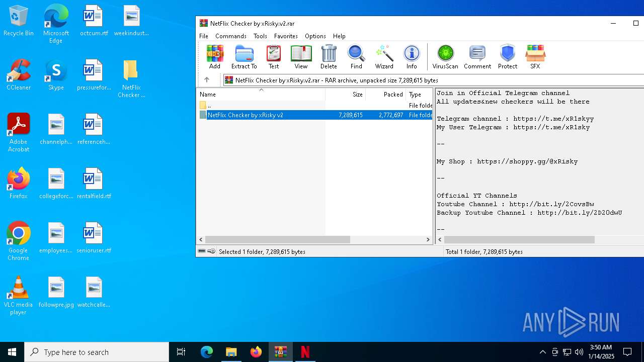The image size is (644, 362).
Task: Select the Microsoft Edge desktop shortcut
Action: point(56,24)
